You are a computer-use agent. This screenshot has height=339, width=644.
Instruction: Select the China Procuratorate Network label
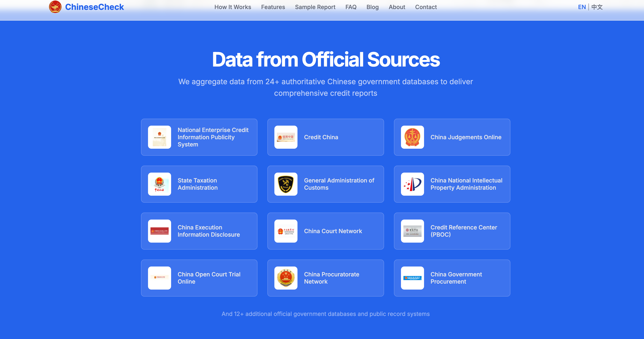coord(331,278)
